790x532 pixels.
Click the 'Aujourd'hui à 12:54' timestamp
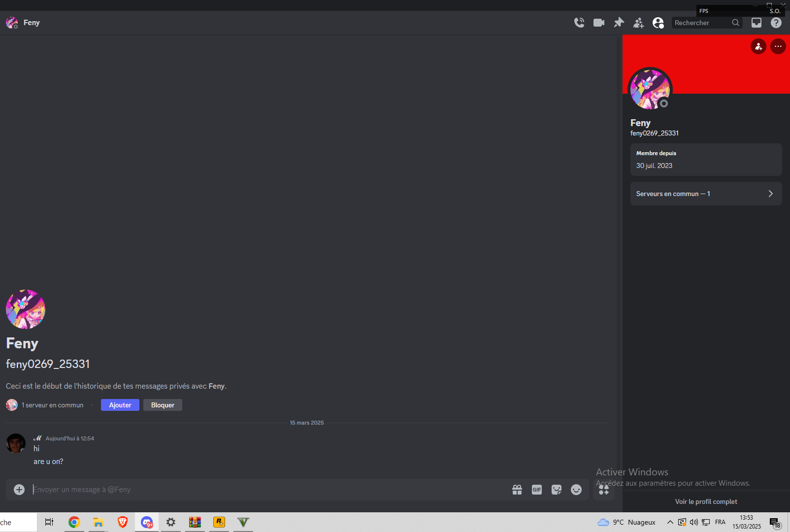tap(70, 438)
